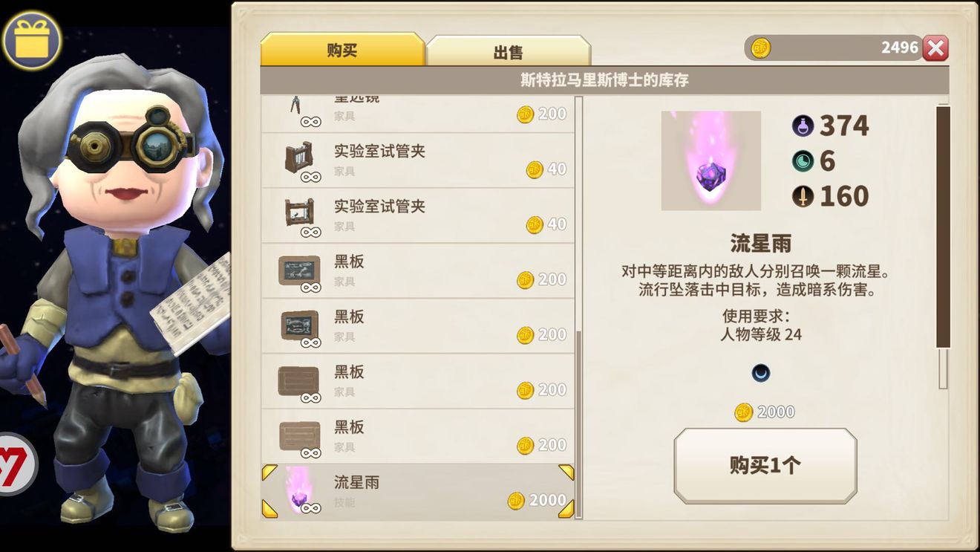Click the detail panel scrollbar
Image resolution: width=980 pixels, height=552 pixels.
[943, 227]
